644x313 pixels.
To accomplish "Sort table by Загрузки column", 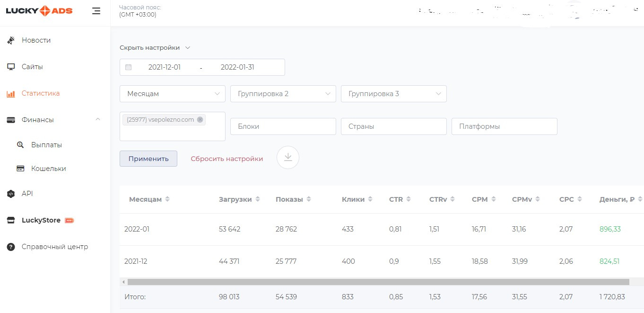I will (x=258, y=199).
